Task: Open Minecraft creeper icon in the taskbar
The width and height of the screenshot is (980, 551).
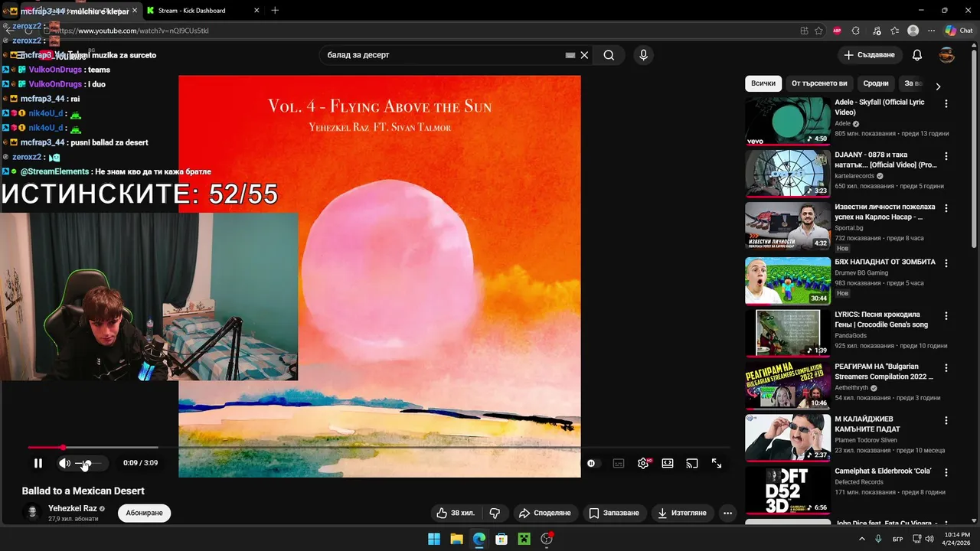Action: tap(524, 539)
